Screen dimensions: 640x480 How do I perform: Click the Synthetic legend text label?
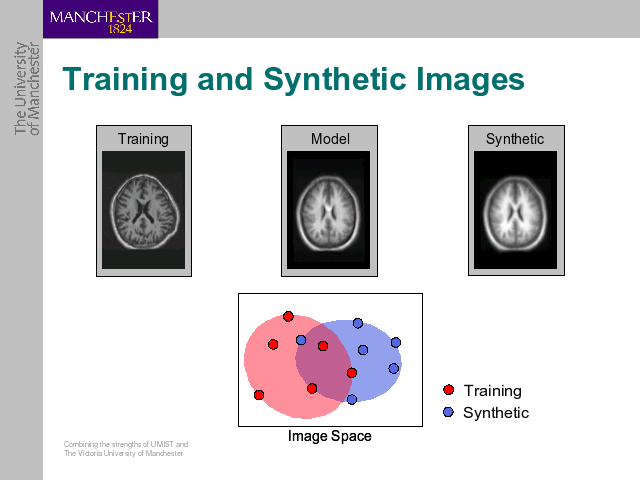(x=496, y=413)
